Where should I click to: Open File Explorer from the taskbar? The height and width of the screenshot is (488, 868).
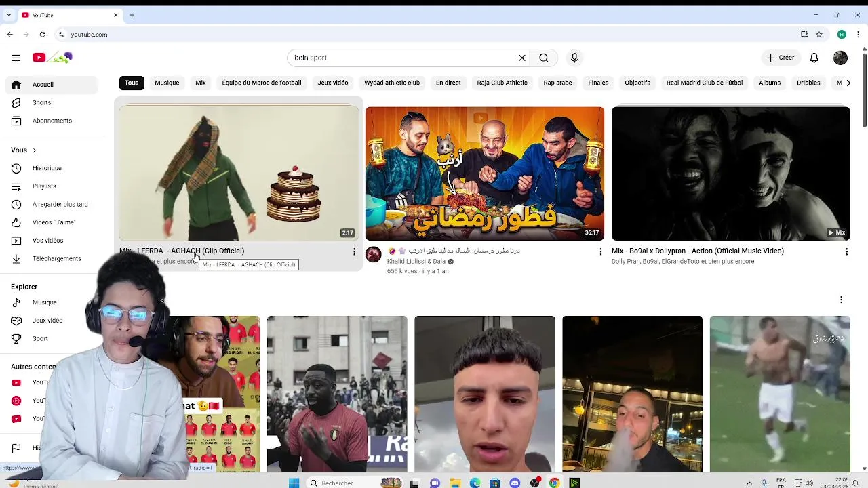click(x=455, y=483)
